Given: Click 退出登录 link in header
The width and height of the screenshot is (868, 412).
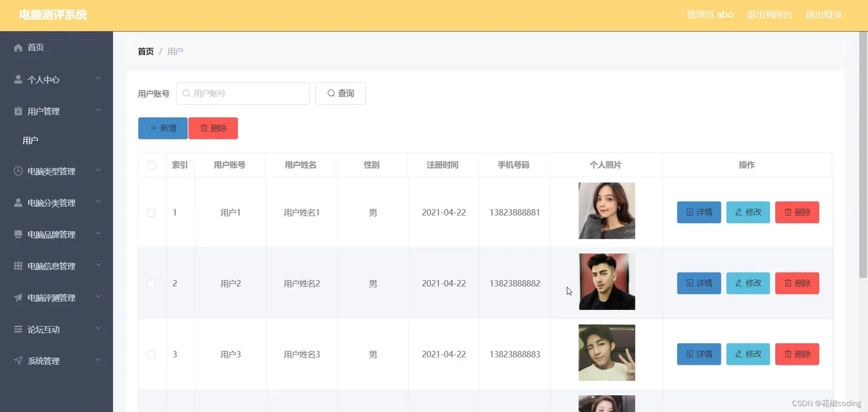Looking at the screenshot, I should (x=823, y=15).
